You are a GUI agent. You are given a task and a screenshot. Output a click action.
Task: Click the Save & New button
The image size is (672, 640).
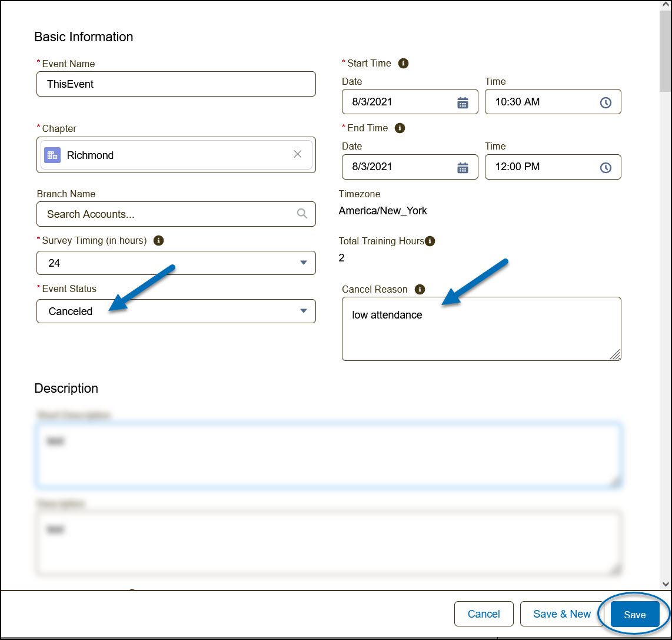pos(562,614)
